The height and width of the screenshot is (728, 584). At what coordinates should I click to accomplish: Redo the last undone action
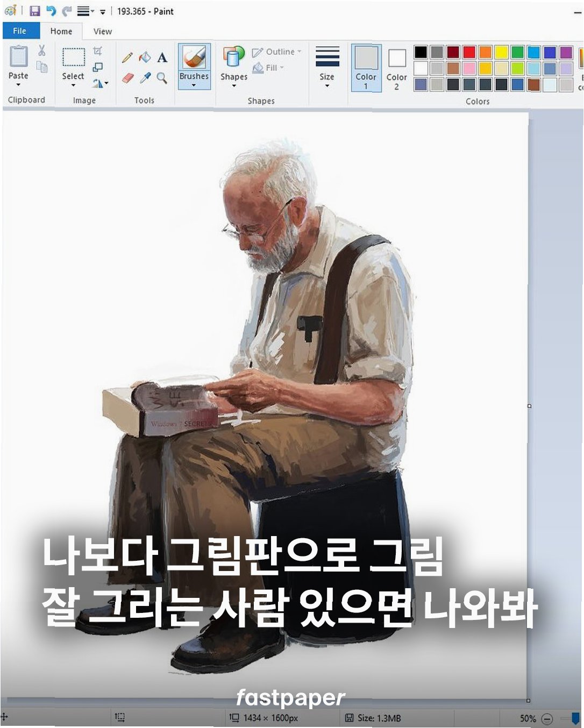(x=67, y=11)
